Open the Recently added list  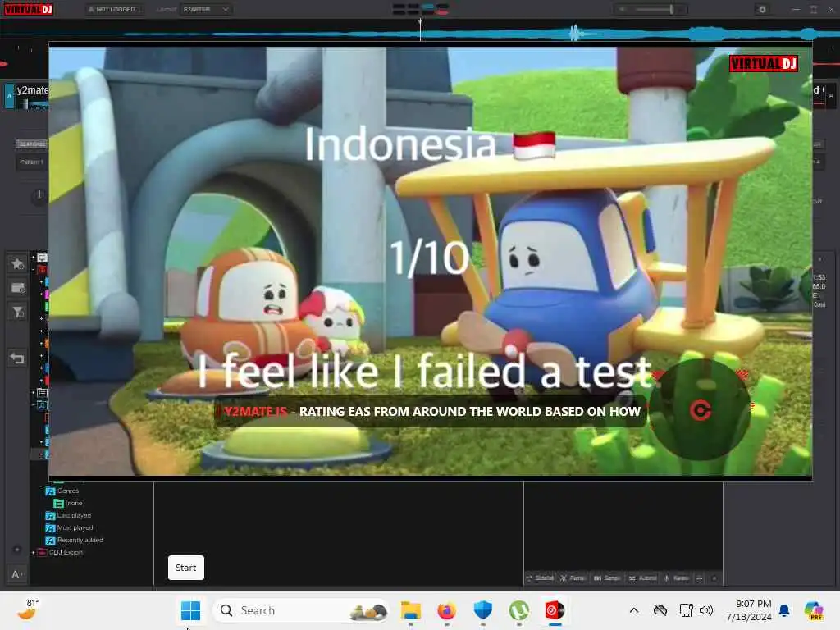click(x=75, y=540)
